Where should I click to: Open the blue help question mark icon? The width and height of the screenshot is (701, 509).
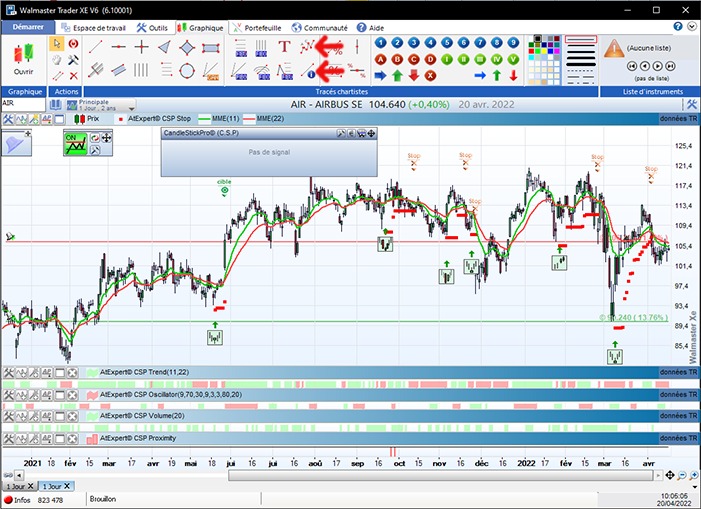click(x=678, y=26)
